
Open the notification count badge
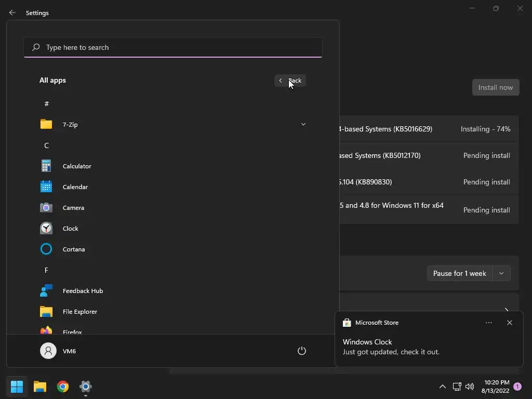point(517,387)
